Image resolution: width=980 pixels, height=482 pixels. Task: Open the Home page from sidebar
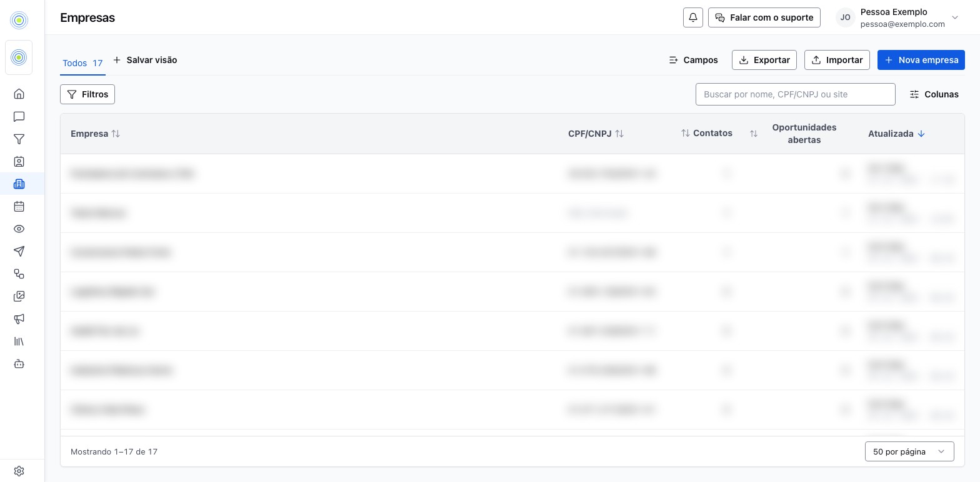coord(19,94)
